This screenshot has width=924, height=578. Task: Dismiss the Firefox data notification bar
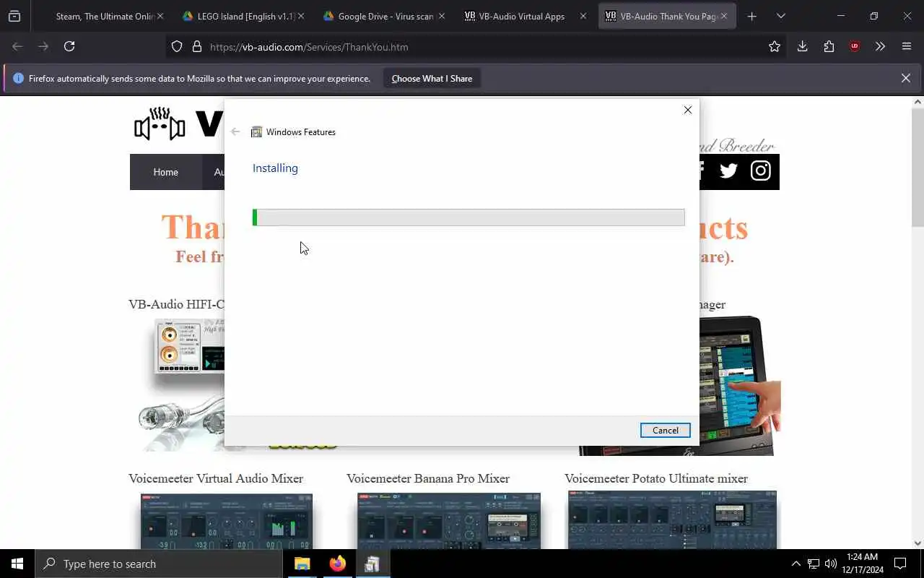[906, 78]
